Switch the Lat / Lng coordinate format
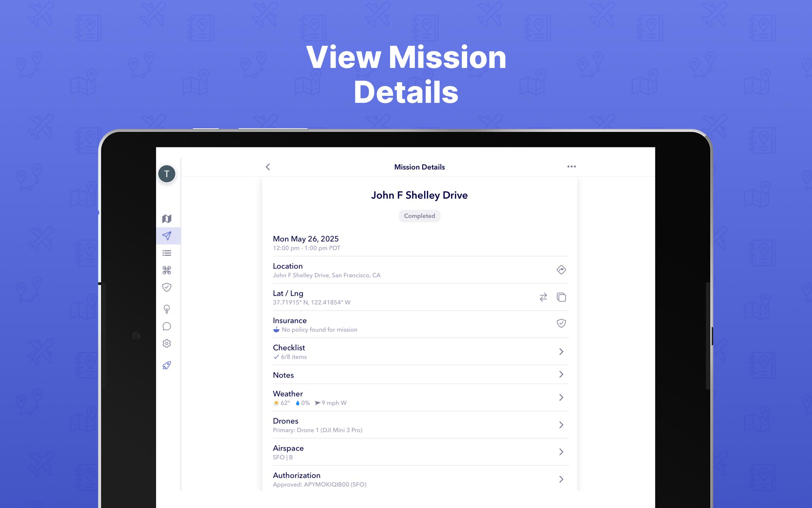Viewport: 812px width, 508px height. [x=543, y=297]
